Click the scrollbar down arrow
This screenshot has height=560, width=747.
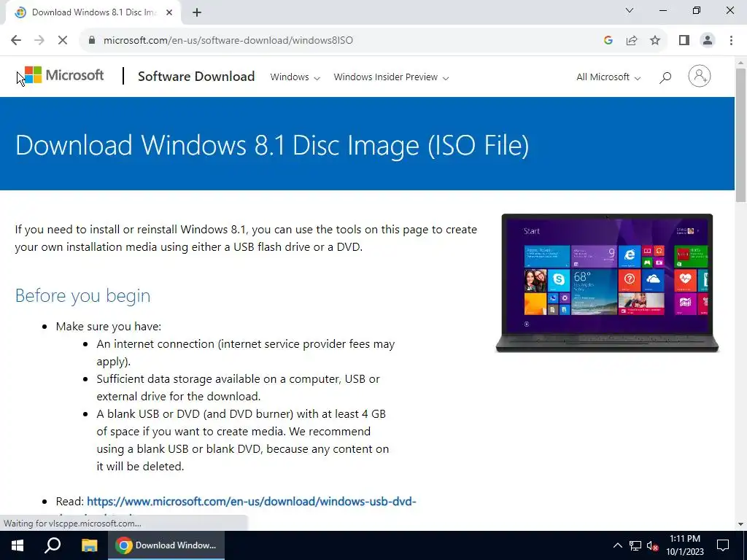pyautogui.click(x=740, y=524)
